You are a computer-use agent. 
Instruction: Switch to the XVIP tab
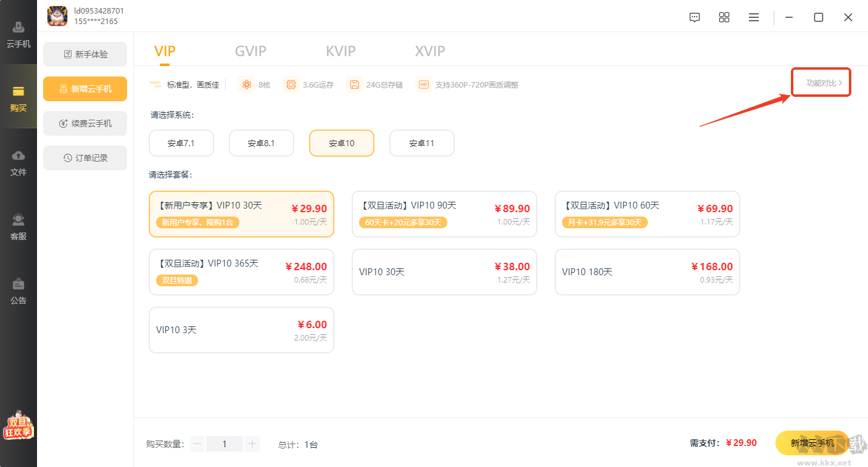pyautogui.click(x=430, y=51)
